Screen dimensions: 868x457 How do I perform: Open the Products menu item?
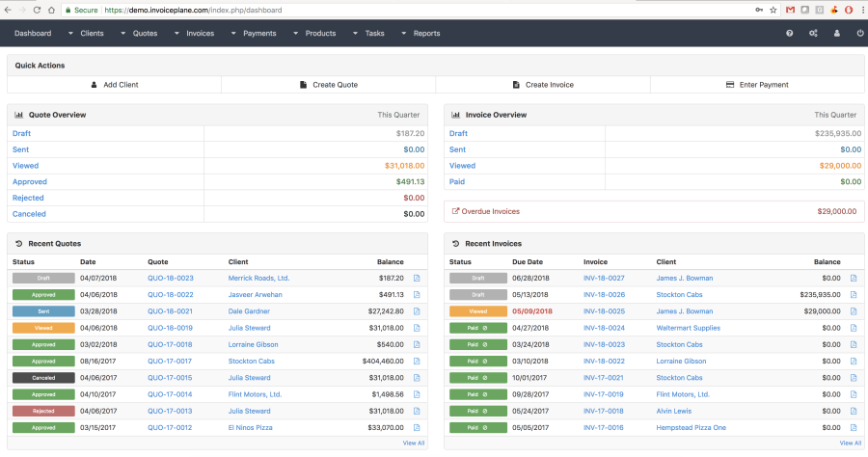(x=320, y=33)
